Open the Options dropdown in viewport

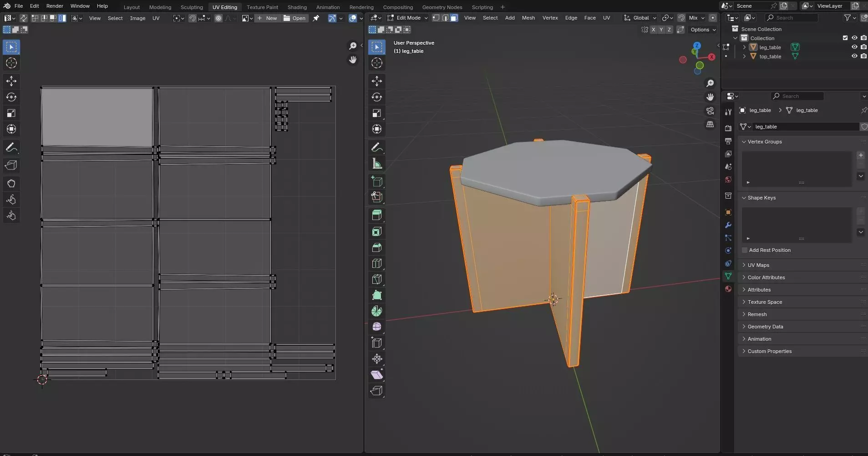click(x=703, y=30)
